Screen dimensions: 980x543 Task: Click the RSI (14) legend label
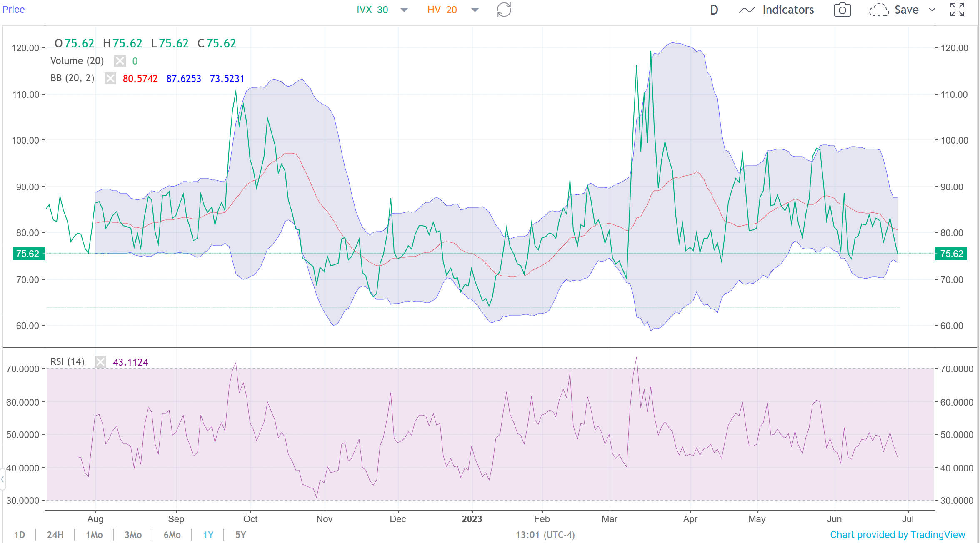pyautogui.click(x=67, y=361)
